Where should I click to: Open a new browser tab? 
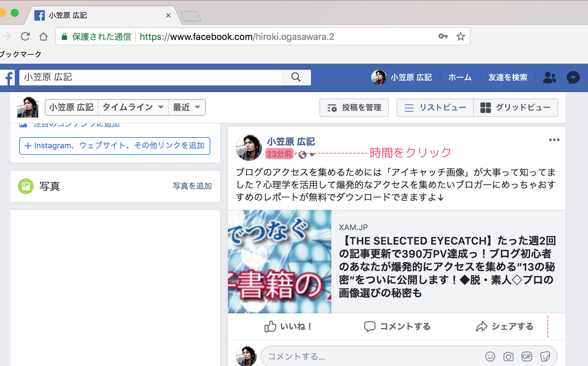coord(191,16)
